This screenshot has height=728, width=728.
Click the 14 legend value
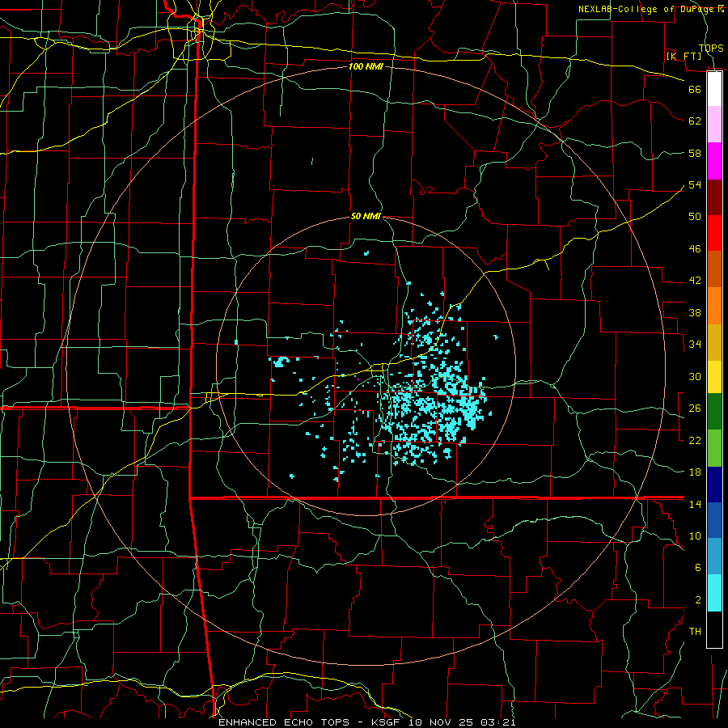click(x=695, y=504)
